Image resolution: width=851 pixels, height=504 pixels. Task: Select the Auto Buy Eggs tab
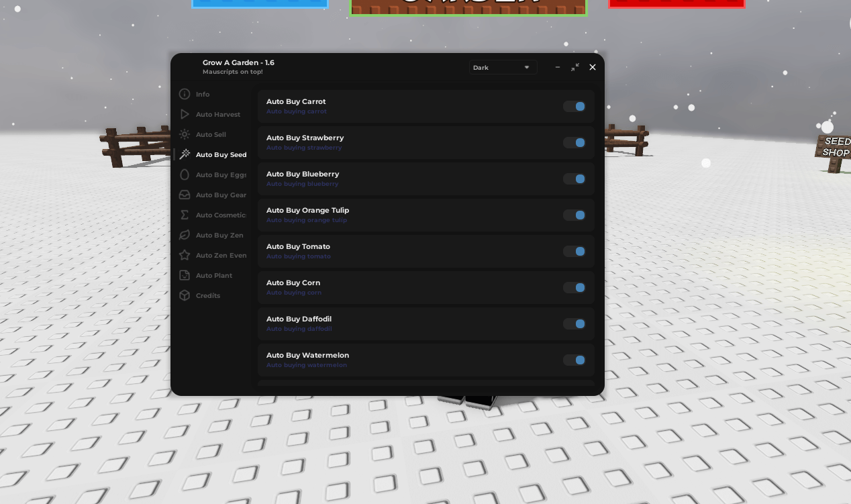pos(221,175)
